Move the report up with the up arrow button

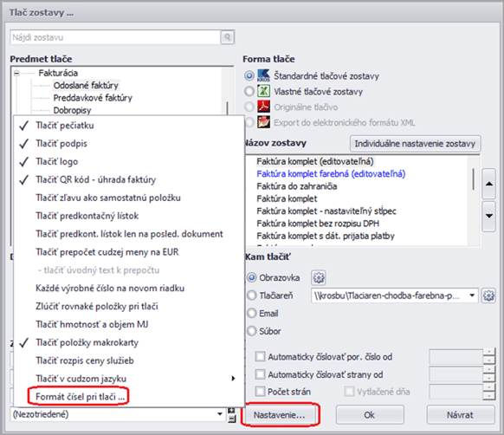click(489, 184)
